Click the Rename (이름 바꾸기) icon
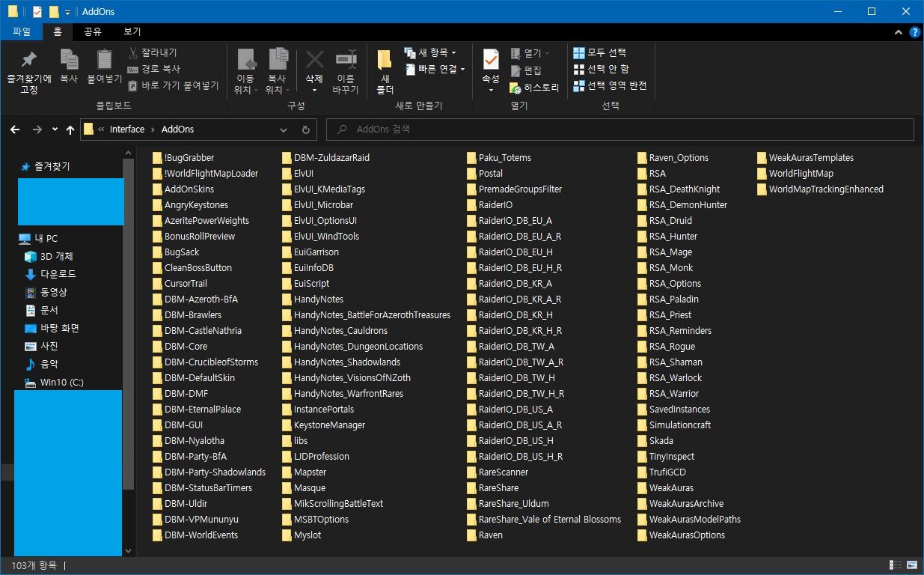 pos(346,60)
